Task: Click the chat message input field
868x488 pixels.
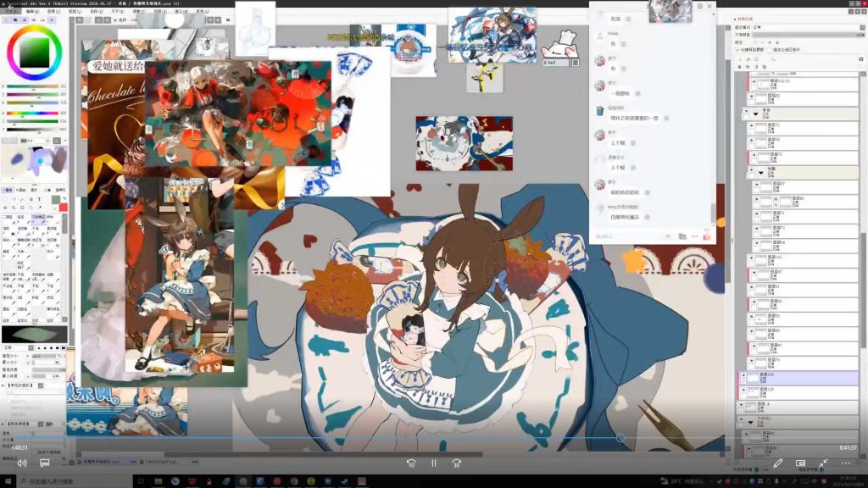Action: click(628, 236)
